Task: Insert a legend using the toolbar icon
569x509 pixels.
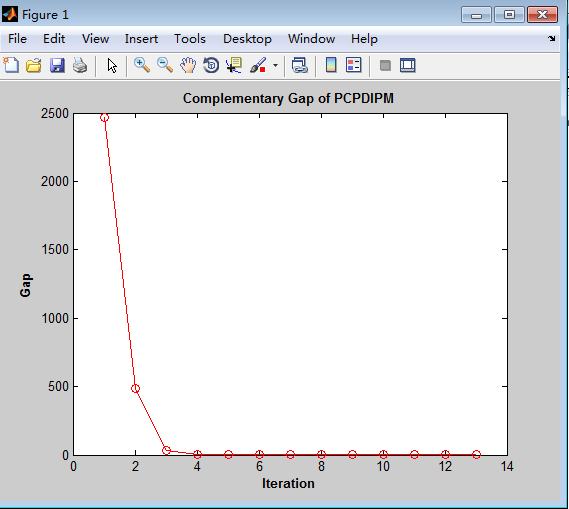Action: [353, 66]
